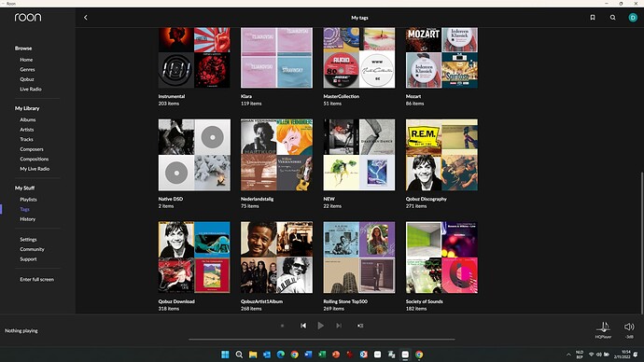Click the back arrow in header

tap(86, 18)
